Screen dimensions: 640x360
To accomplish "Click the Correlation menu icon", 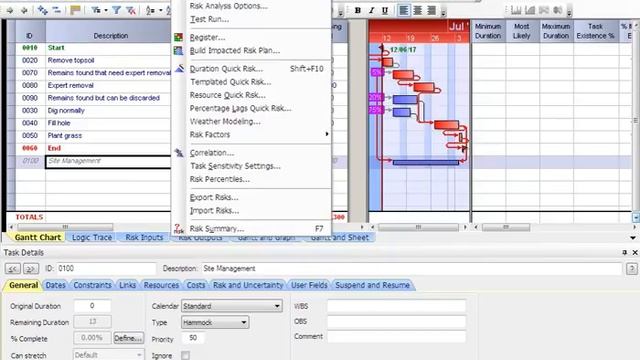I will pos(179,153).
